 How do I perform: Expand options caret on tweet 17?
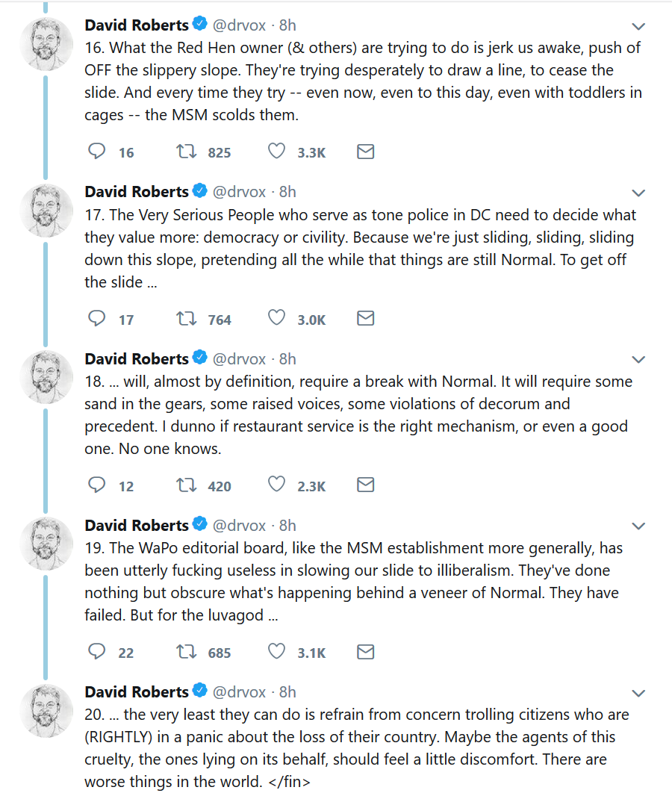[638, 193]
